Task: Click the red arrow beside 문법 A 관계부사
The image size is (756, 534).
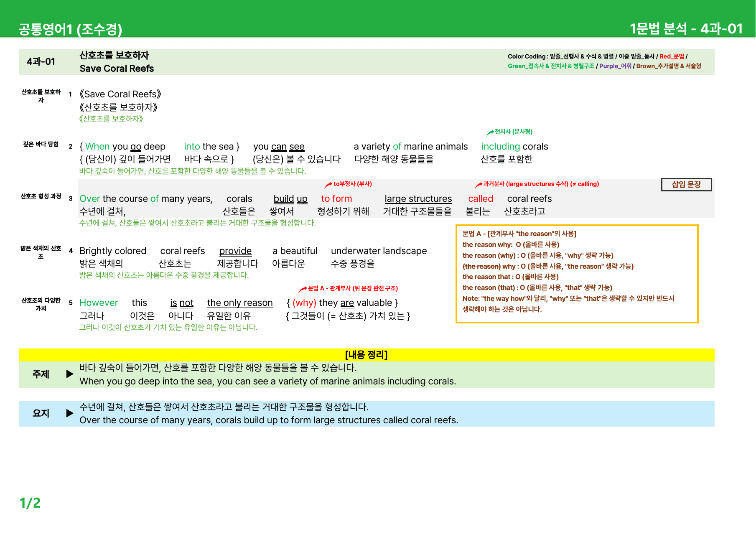Action: 303,290
